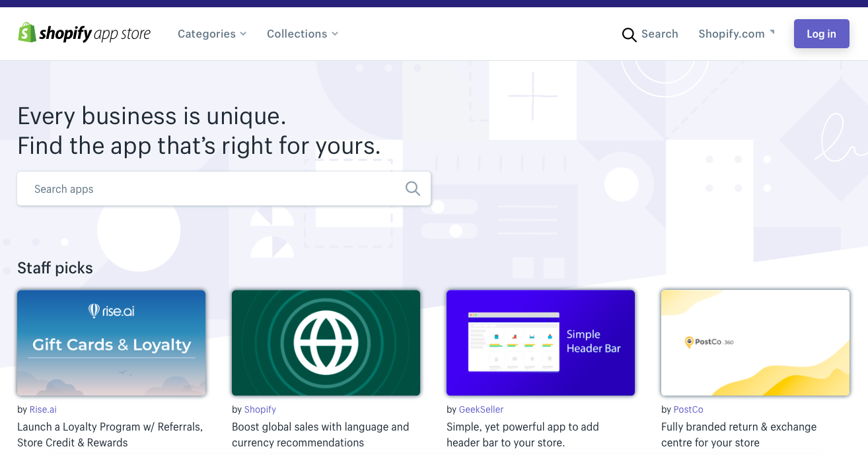
Task: Click the Shopify app store logo
Action: [x=84, y=32]
